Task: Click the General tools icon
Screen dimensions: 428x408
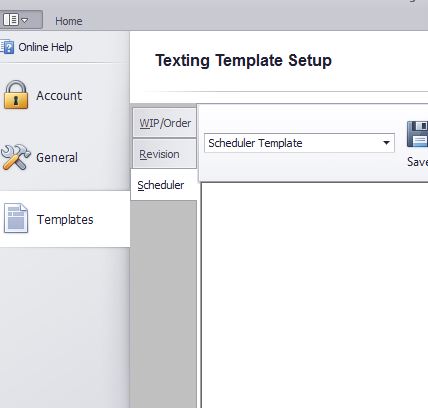Action: click(x=15, y=157)
